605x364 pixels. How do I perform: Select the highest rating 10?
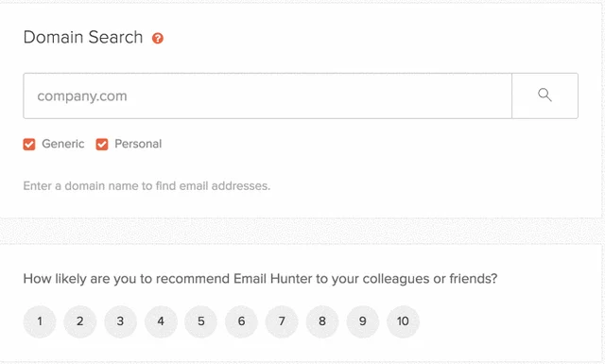coord(404,321)
